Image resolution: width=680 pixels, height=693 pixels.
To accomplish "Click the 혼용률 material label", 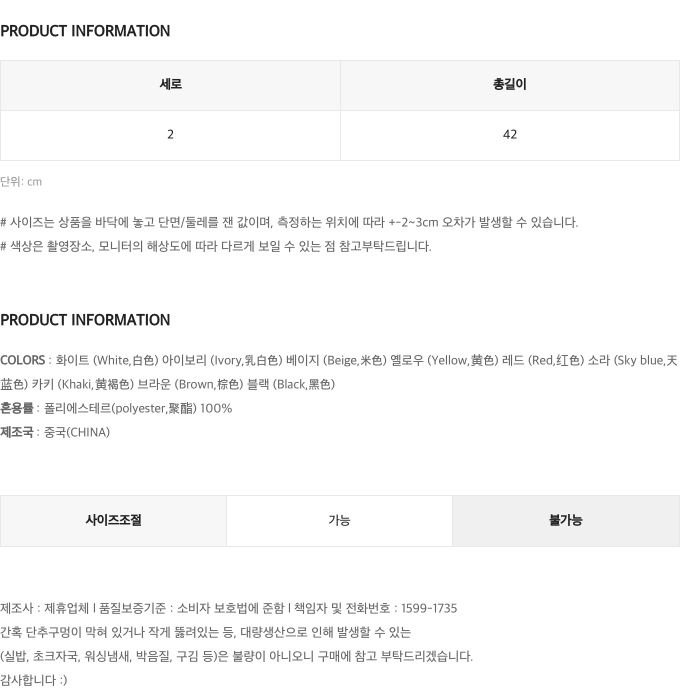I will 17,408.
